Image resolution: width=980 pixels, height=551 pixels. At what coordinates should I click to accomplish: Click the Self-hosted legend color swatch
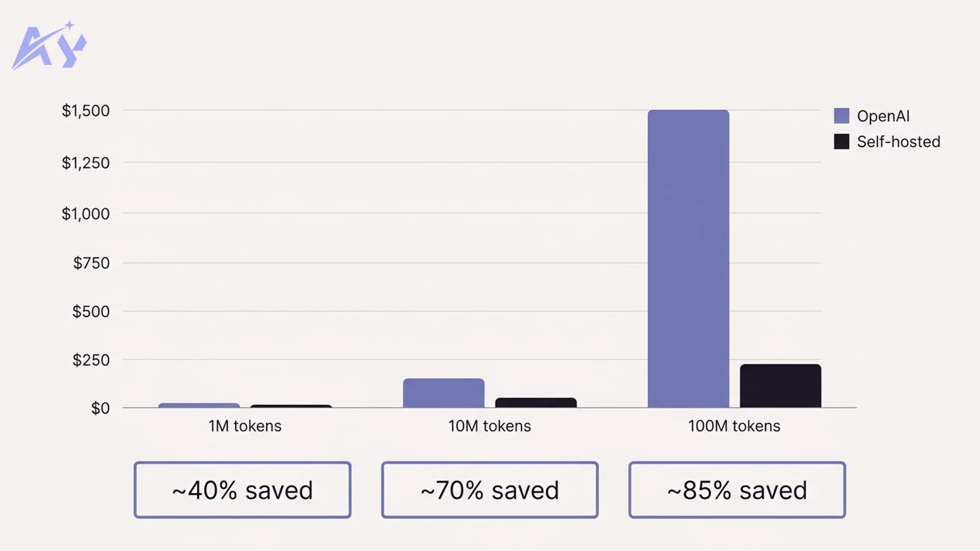[841, 142]
